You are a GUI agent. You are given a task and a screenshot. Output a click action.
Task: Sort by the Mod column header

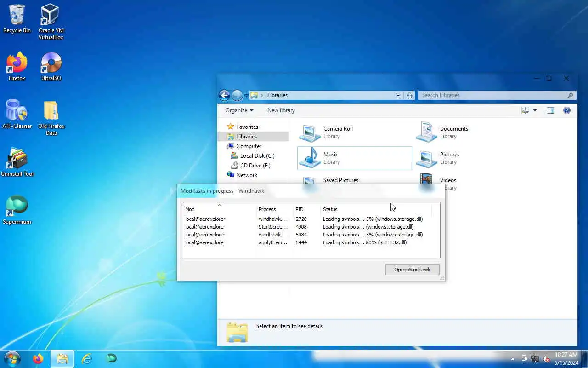[219, 209]
